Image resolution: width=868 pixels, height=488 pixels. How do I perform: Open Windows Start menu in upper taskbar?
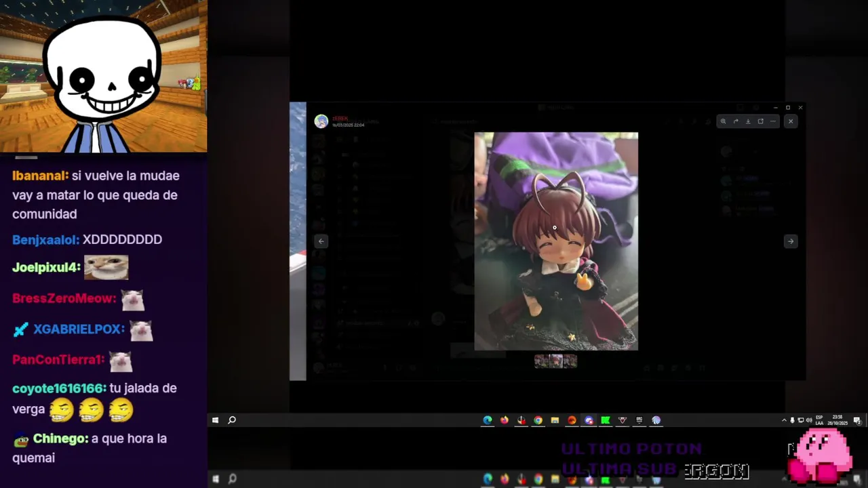(x=215, y=420)
